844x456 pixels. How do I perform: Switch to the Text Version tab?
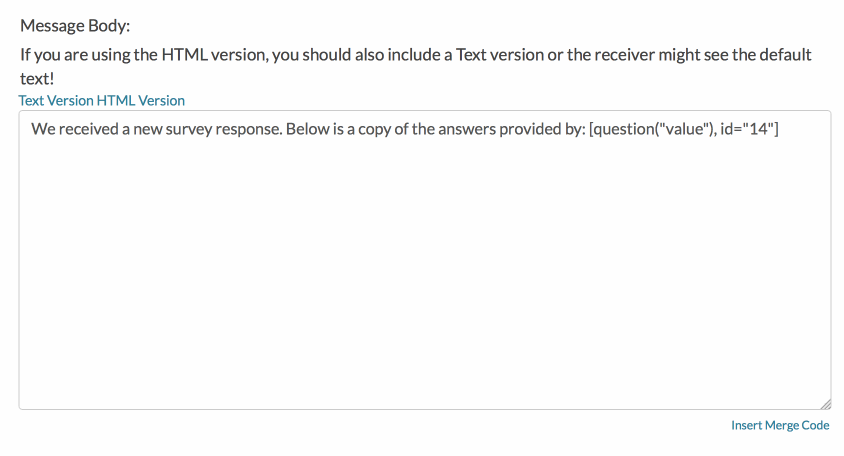[x=56, y=101]
